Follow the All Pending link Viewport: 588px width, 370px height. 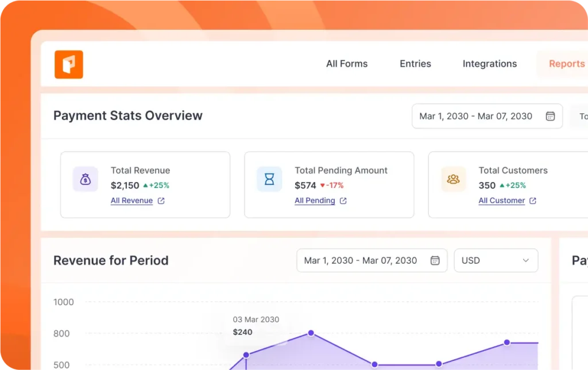pos(315,201)
